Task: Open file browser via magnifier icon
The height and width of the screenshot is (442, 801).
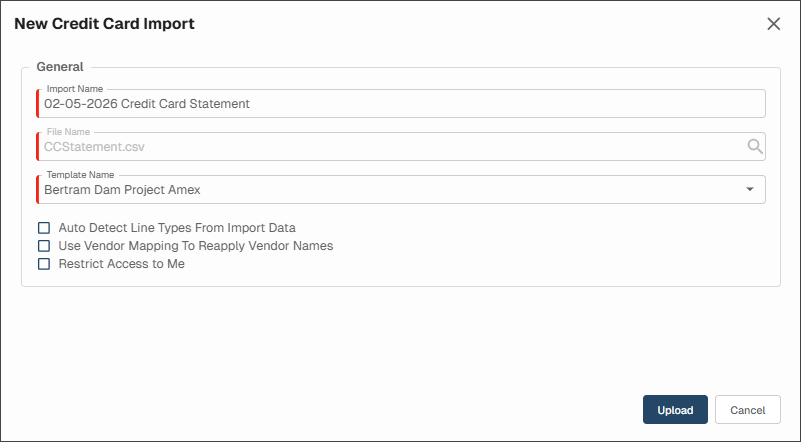Action: (755, 147)
